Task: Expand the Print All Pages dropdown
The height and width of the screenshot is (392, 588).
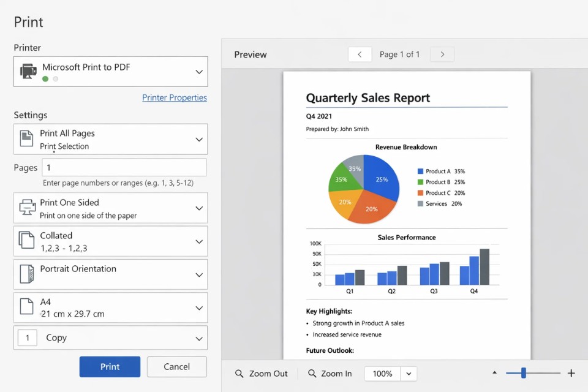Action: (x=198, y=139)
